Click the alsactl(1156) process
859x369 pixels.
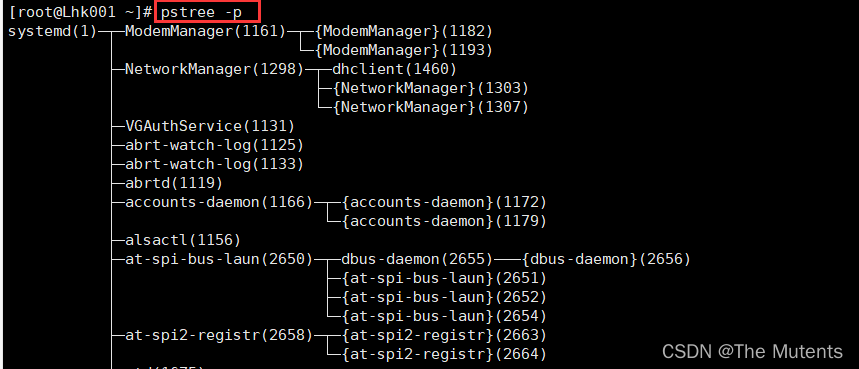pyautogui.click(x=183, y=240)
